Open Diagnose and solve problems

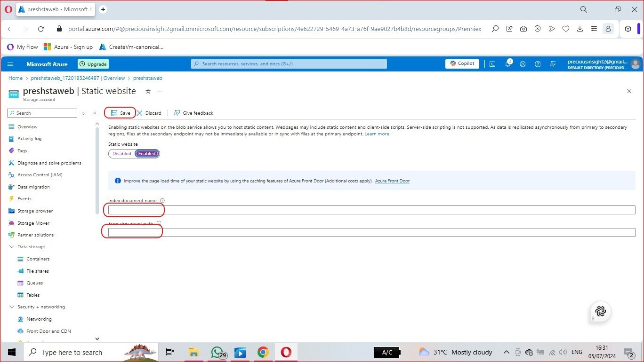(50, 163)
